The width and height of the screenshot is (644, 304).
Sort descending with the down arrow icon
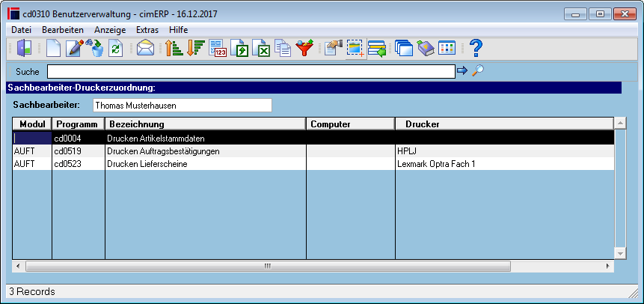pyautogui.click(x=195, y=48)
